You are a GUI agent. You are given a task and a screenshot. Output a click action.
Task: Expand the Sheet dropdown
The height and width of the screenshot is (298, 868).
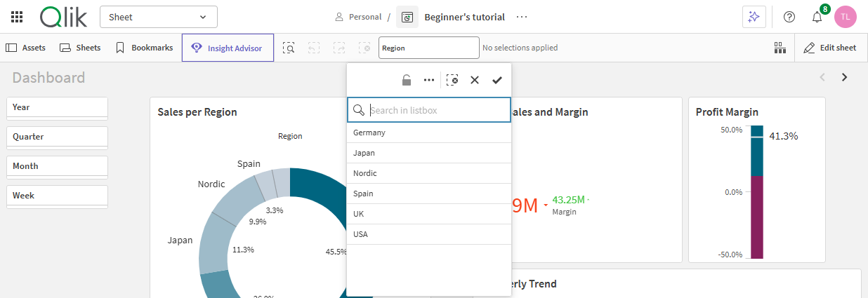pos(158,17)
